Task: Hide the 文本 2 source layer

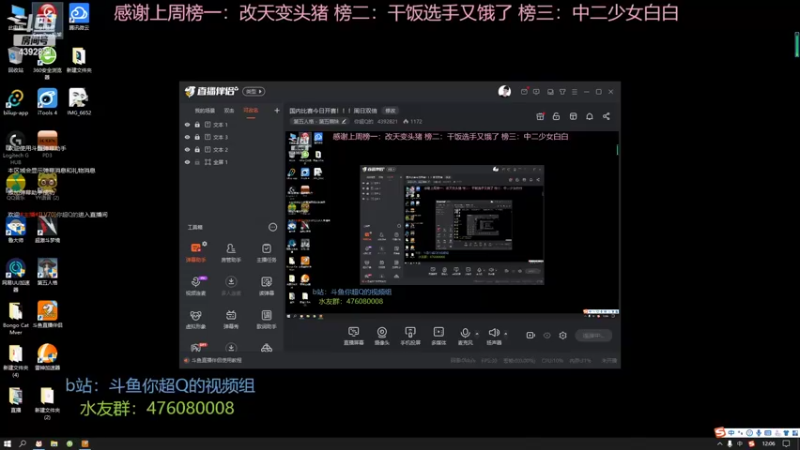Action: (x=187, y=149)
